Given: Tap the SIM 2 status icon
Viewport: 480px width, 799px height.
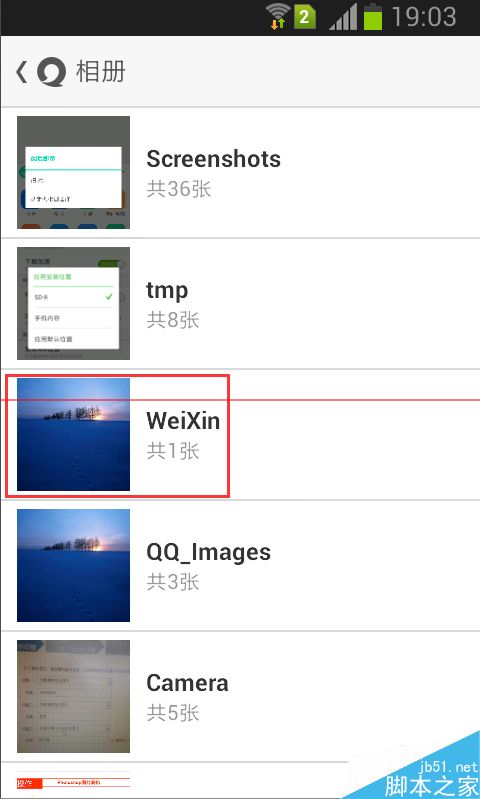Looking at the screenshot, I should 304,17.
